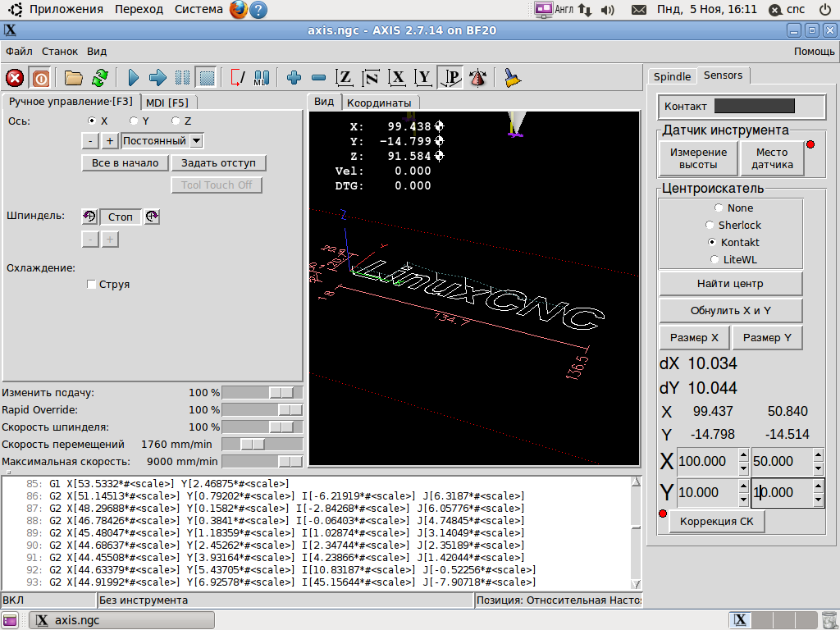Reload the current file with green arrows
Viewport: 840px width, 630px height.
[x=99, y=78]
